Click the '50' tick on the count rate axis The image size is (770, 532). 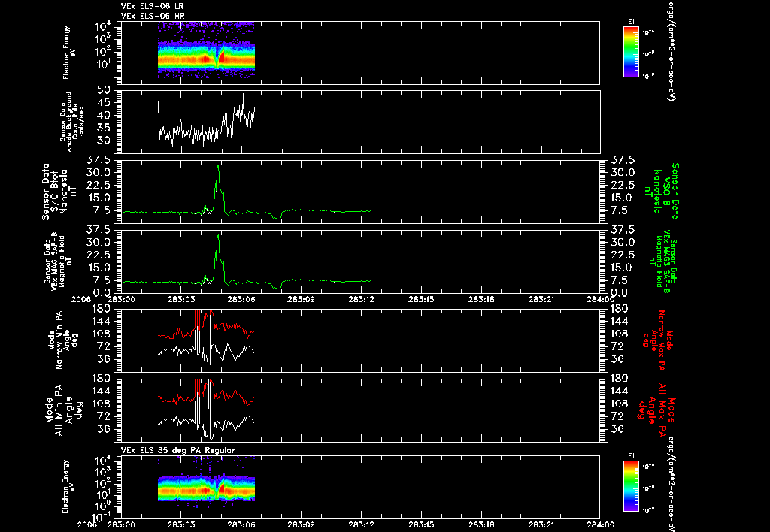click(103, 90)
